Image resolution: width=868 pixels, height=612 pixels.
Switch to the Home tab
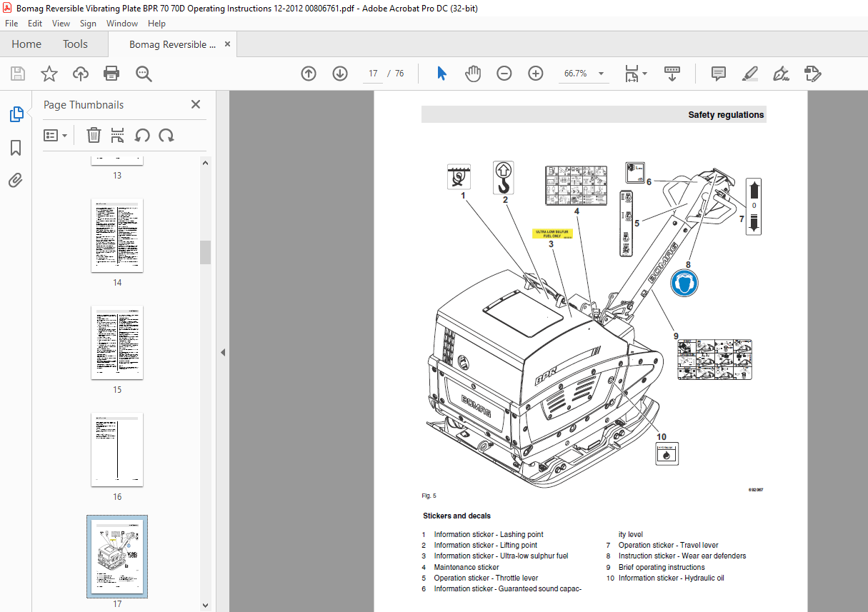tap(26, 44)
